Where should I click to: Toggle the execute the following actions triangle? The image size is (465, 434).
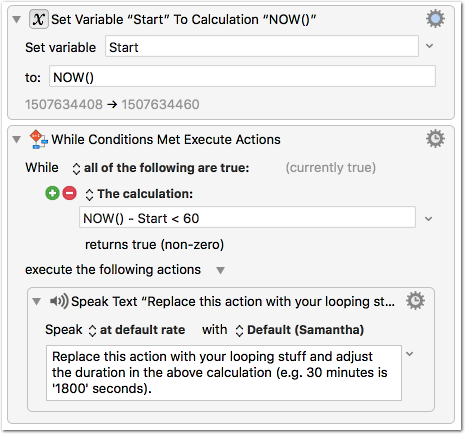tap(220, 270)
